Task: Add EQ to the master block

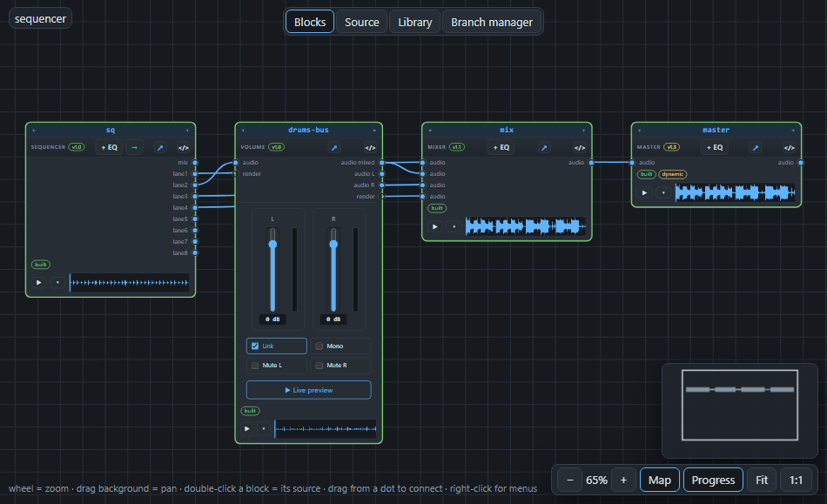Action: tap(715, 148)
